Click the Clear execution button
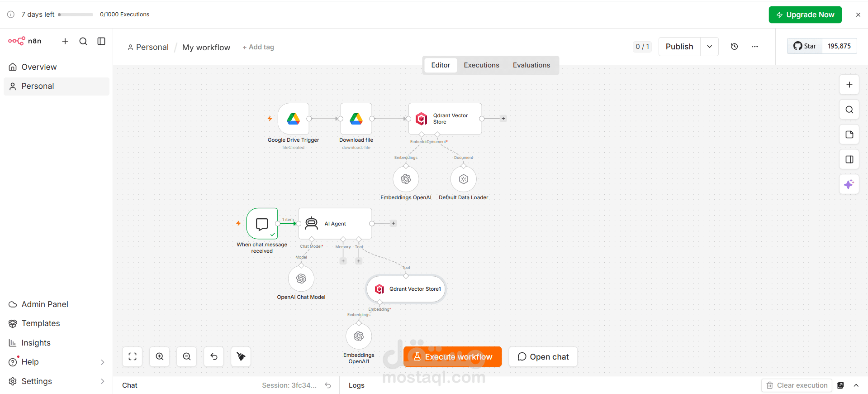The width and height of the screenshot is (868, 394). tap(797, 385)
